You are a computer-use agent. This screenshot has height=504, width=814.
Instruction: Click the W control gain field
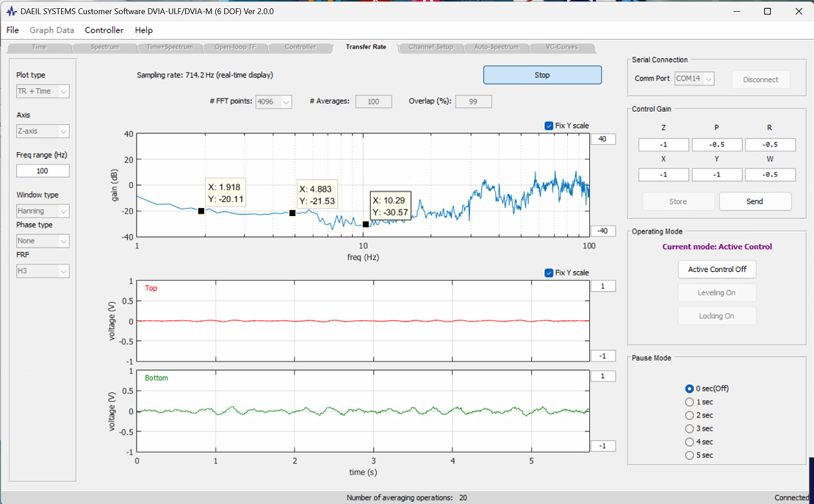click(771, 175)
